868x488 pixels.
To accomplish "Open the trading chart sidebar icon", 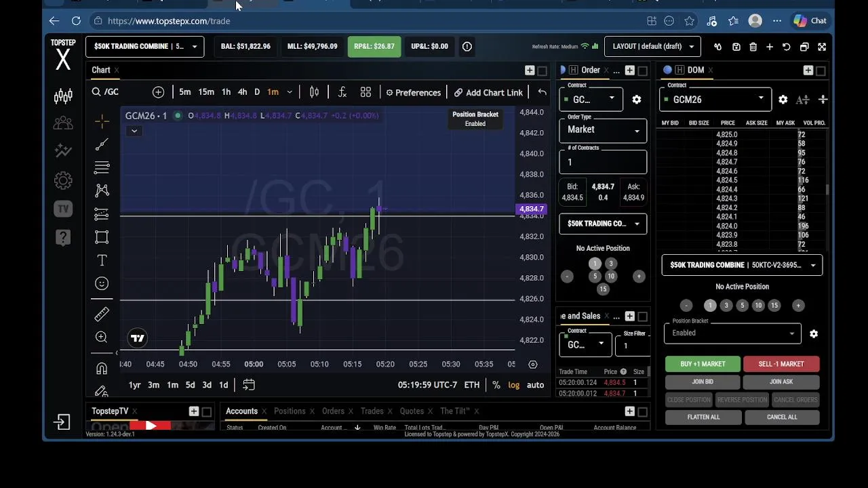I will (x=63, y=96).
